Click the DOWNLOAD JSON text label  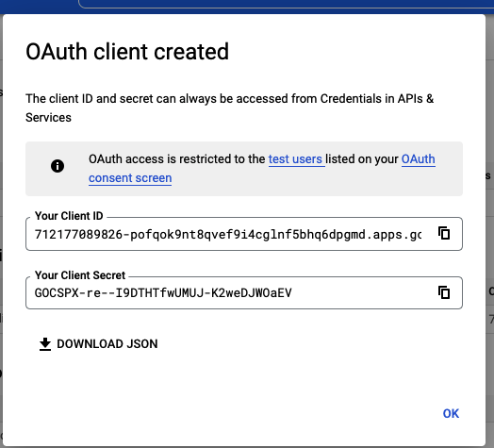coord(107,344)
